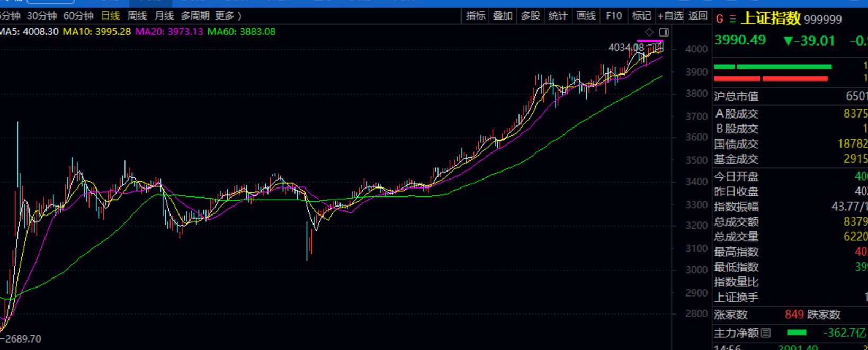Screen dimensions: 868x350
Task: Open F10 company info
Action: [614, 16]
